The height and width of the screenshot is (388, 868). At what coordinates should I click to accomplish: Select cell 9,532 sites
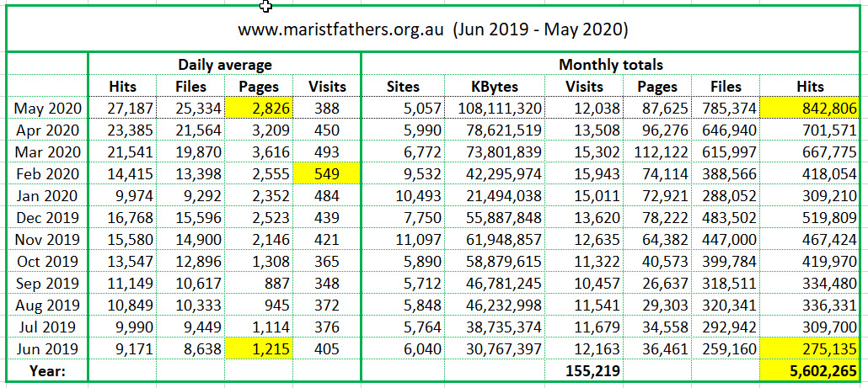[x=403, y=174]
